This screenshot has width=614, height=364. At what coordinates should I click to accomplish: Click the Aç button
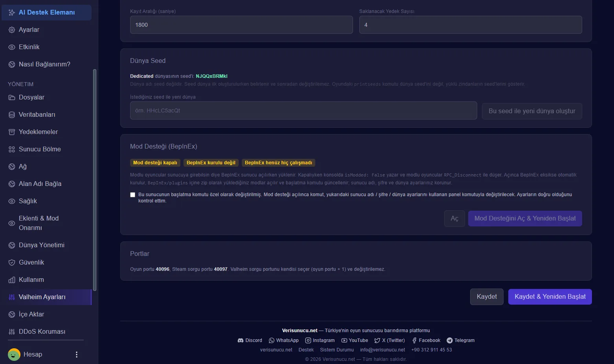coord(454,219)
